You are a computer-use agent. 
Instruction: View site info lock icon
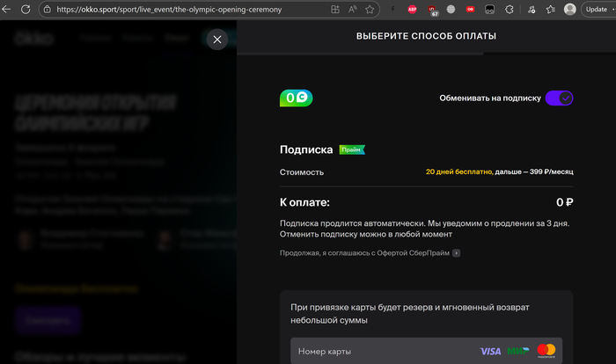pos(48,9)
